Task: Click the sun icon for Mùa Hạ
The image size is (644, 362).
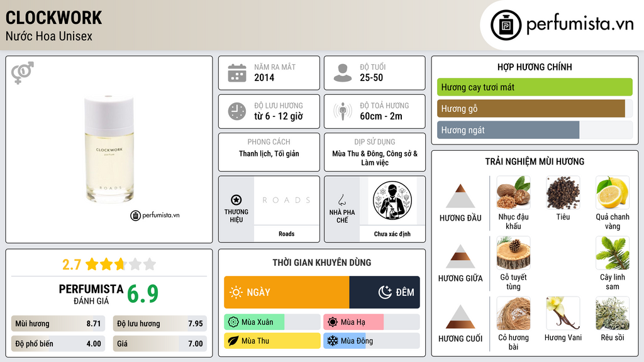Action: pyautogui.click(x=333, y=322)
